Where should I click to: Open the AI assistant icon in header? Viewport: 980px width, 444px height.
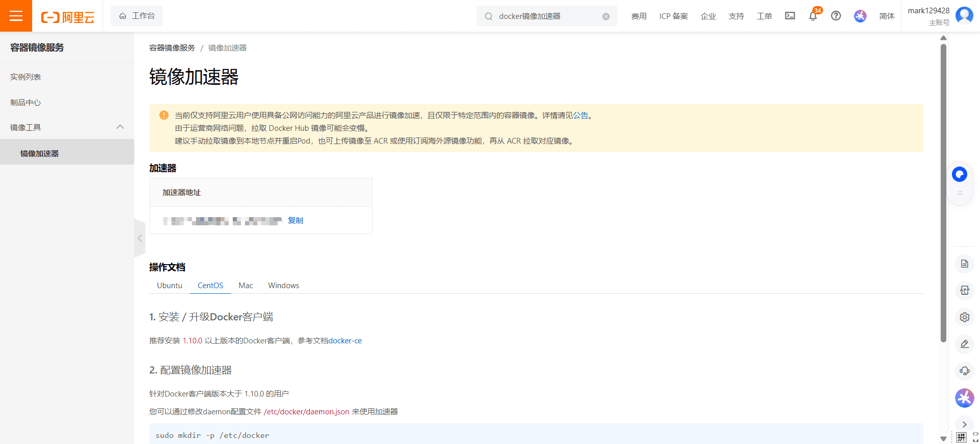point(860,16)
